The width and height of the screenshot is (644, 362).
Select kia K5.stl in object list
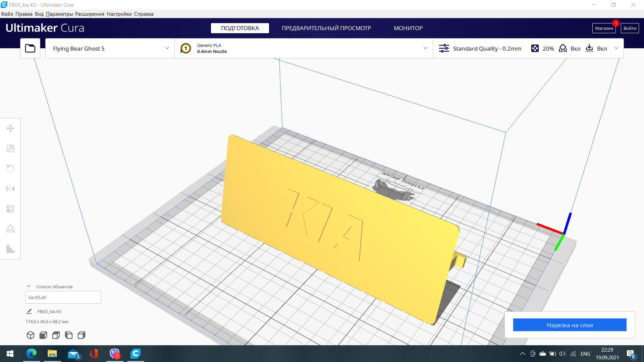63,297
